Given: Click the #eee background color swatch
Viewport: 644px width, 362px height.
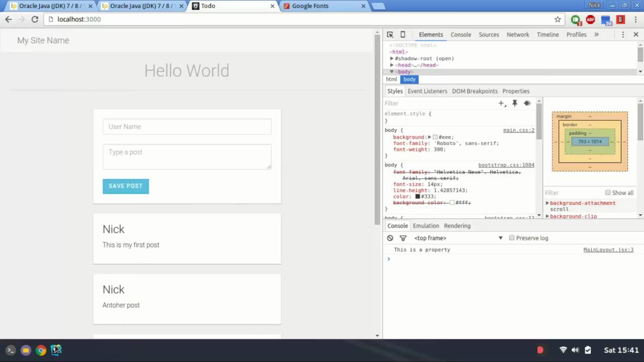Looking at the screenshot, I should pos(435,137).
